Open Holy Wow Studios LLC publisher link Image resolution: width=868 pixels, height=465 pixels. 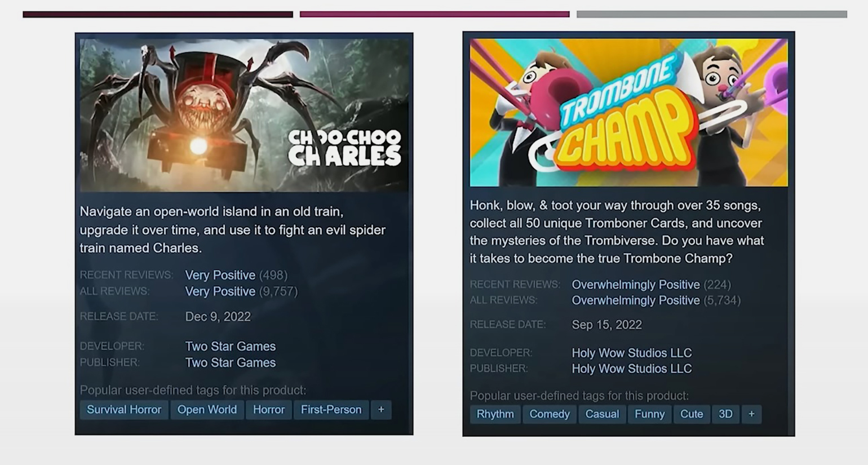pos(632,369)
